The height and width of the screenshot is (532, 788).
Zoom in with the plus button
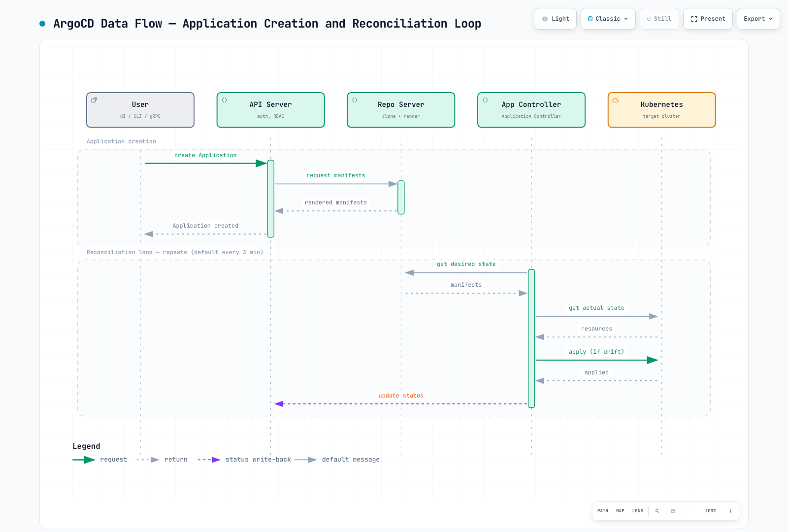tap(730, 511)
